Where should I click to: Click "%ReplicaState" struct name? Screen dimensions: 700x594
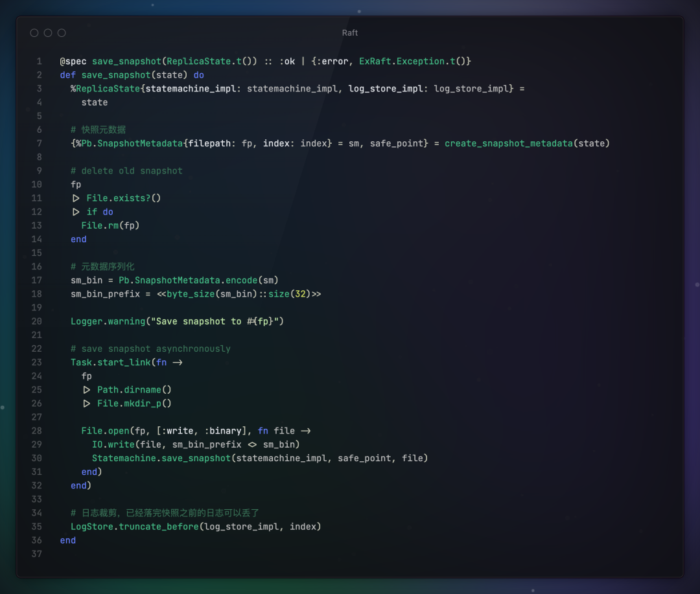[x=106, y=89]
